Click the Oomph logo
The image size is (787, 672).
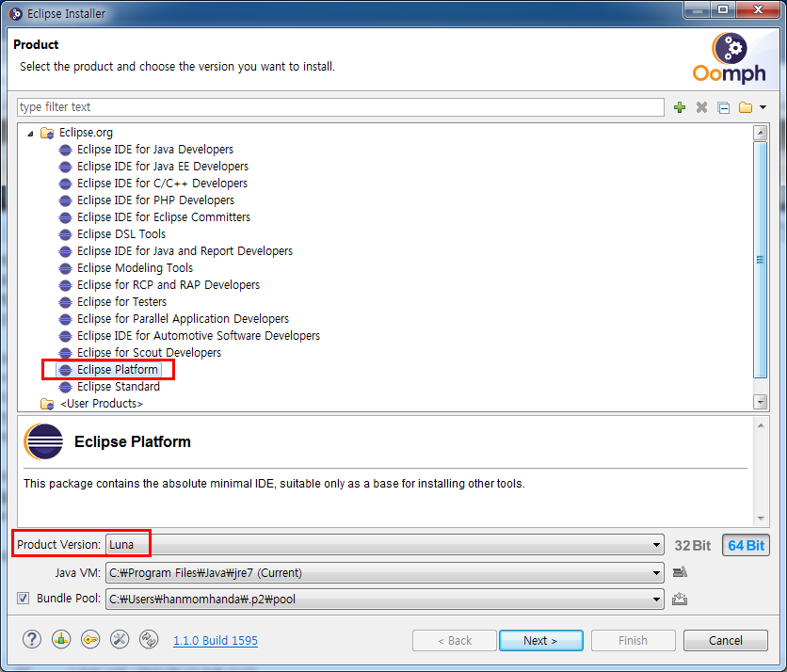(730, 58)
